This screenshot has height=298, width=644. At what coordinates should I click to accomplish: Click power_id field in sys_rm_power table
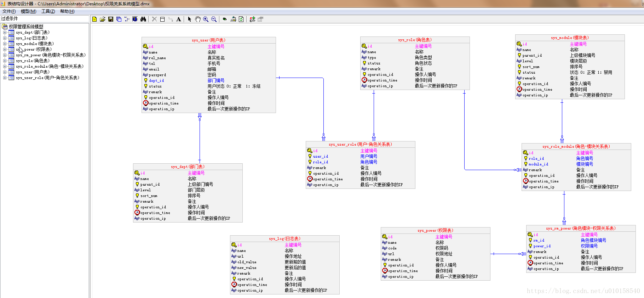(x=542, y=246)
